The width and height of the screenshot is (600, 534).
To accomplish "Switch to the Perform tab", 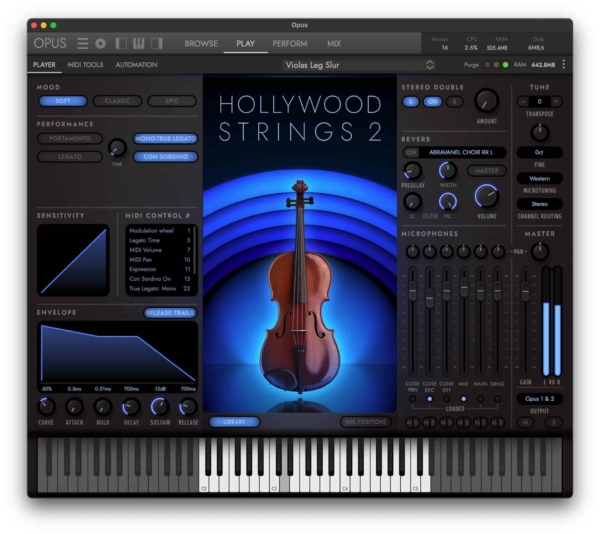I will [x=290, y=44].
